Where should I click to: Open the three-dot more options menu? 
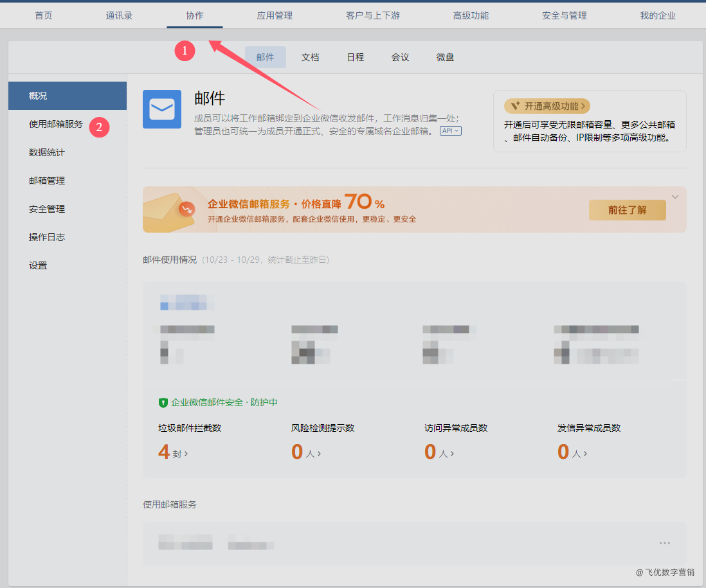[665, 543]
